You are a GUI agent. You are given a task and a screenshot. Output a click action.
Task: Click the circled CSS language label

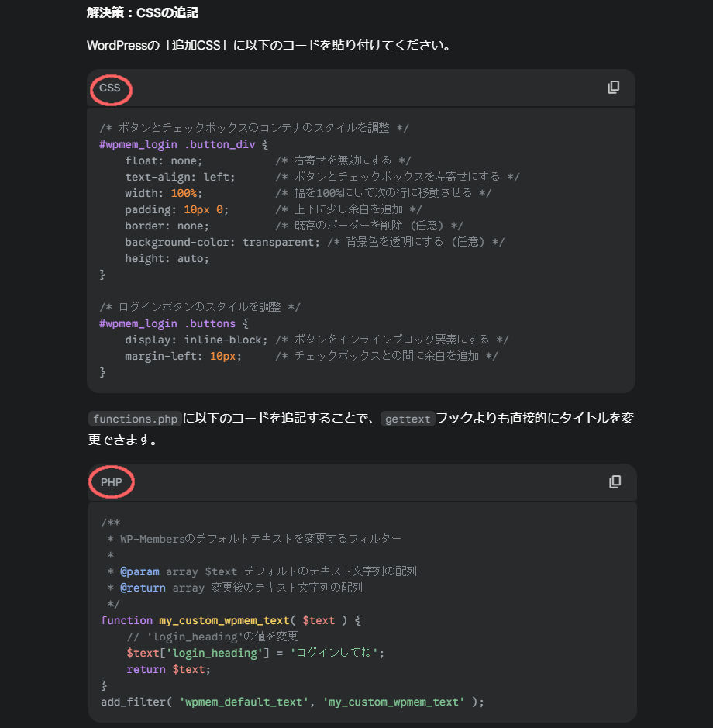point(110,88)
